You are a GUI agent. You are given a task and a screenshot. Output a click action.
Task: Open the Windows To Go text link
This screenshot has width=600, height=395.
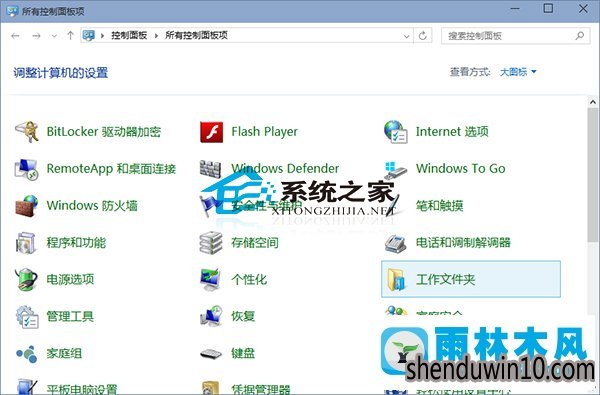(x=461, y=168)
